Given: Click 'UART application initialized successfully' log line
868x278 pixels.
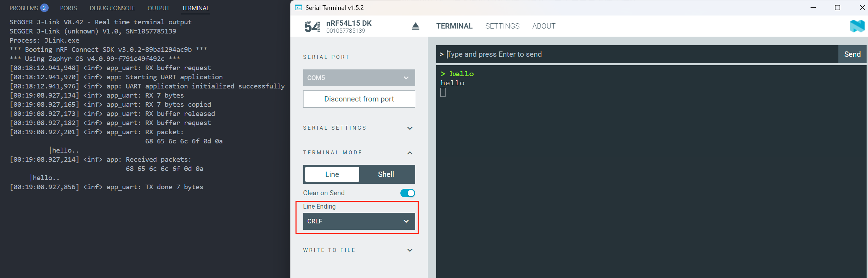Looking at the screenshot, I should point(147,86).
